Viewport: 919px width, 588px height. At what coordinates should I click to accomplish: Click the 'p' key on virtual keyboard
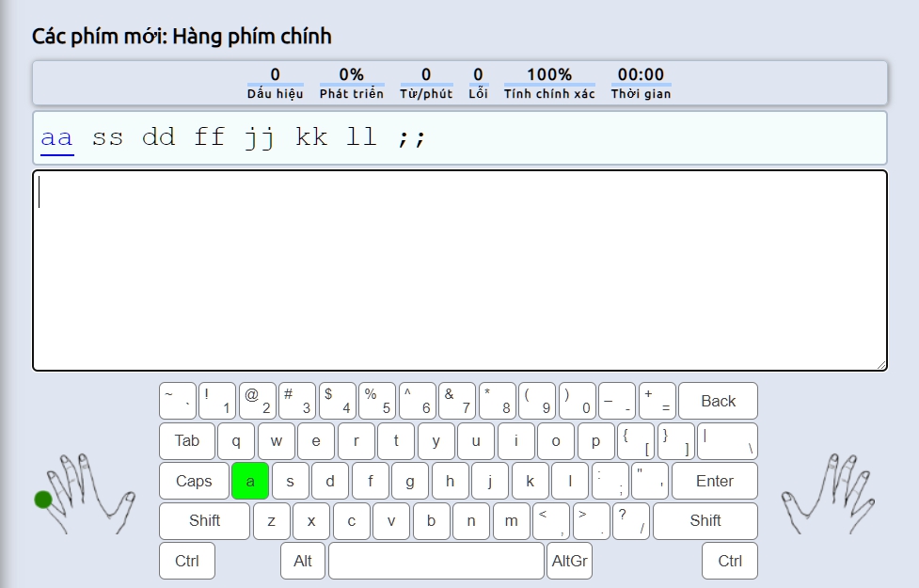coord(595,441)
